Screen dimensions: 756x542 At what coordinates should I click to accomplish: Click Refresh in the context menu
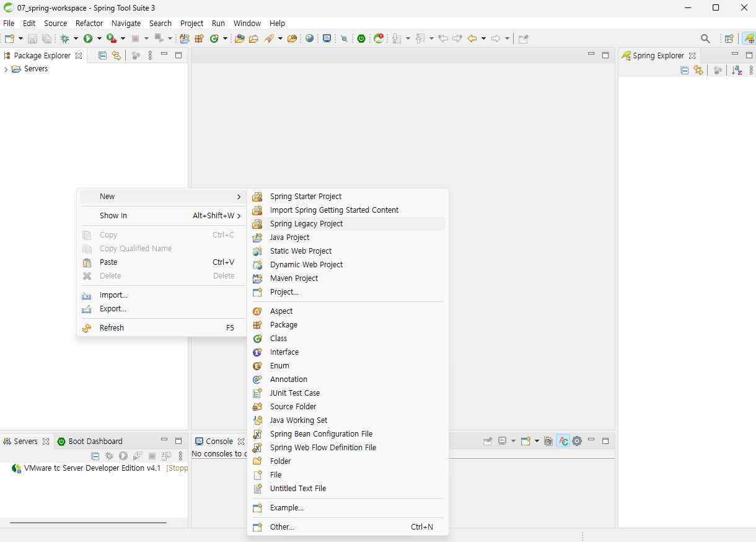[x=162, y=328]
